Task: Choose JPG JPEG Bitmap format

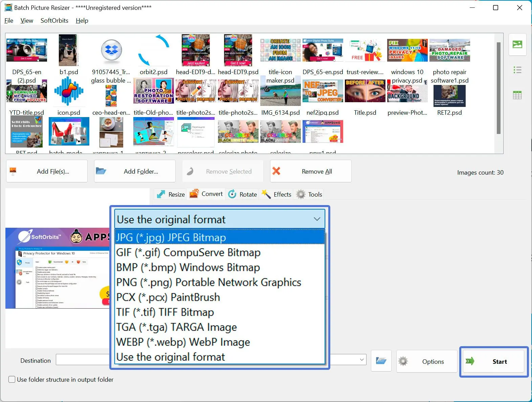Action: [x=220, y=237]
